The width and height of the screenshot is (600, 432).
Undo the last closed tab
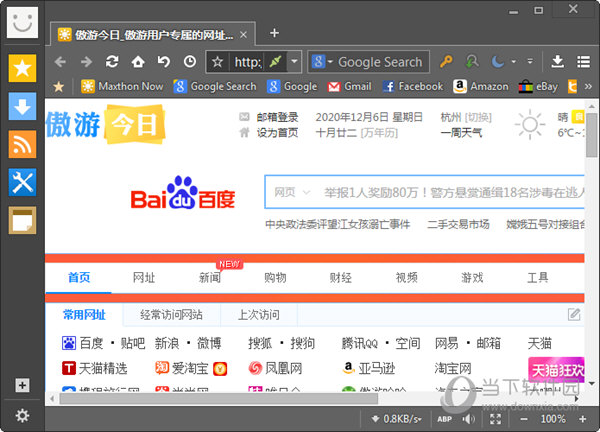(164, 62)
